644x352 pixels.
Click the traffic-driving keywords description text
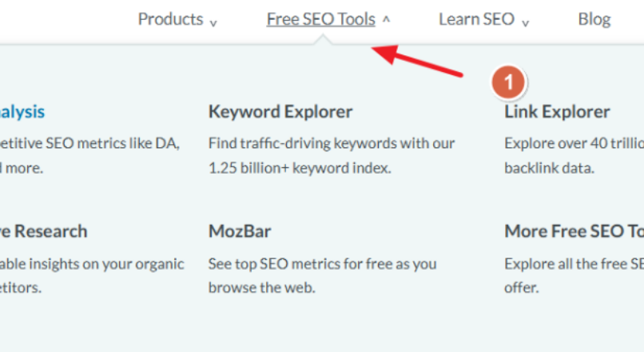331,156
